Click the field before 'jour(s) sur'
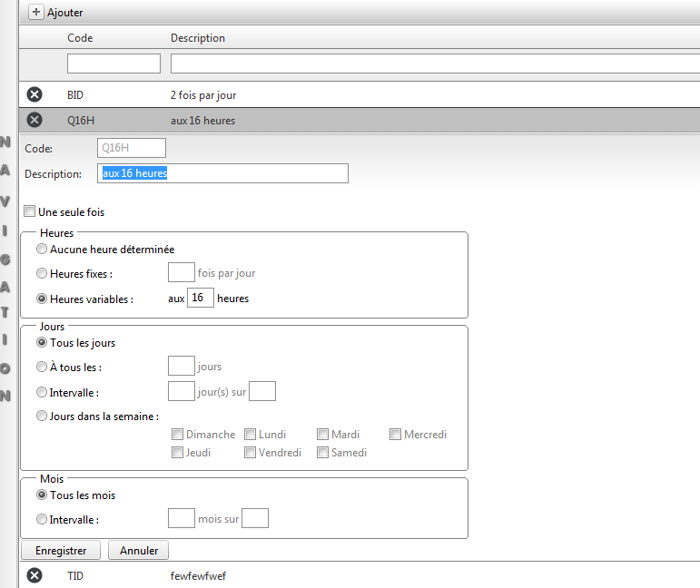 [x=182, y=391]
